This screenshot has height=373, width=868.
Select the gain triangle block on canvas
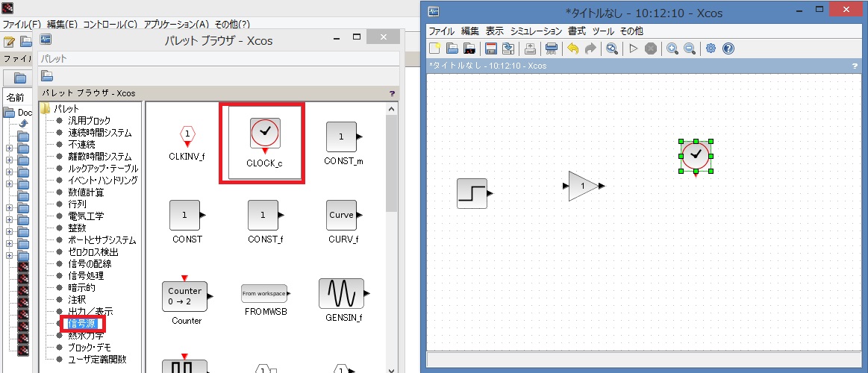point(584,186)
